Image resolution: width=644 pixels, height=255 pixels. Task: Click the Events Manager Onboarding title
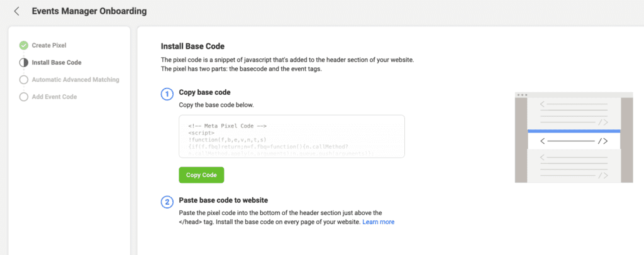[89, 11]
